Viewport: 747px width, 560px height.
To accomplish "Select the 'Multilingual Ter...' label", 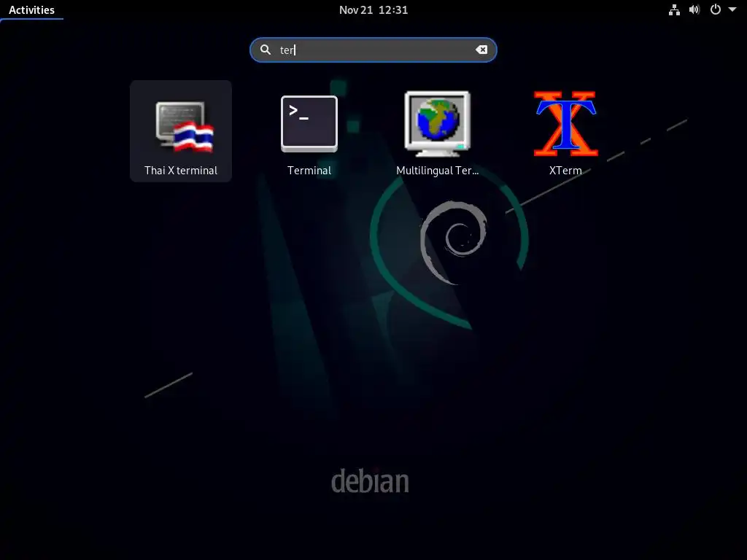I will click(x=438, y=171).
